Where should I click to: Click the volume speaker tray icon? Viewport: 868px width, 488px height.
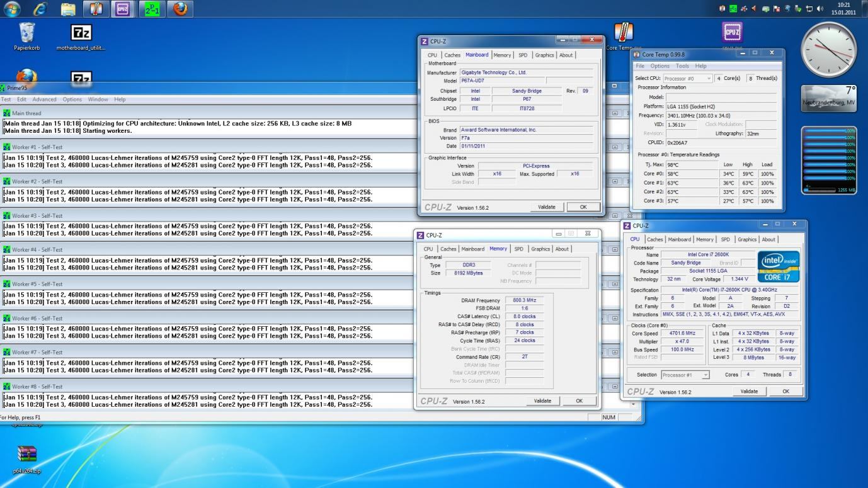click(820, 9)
